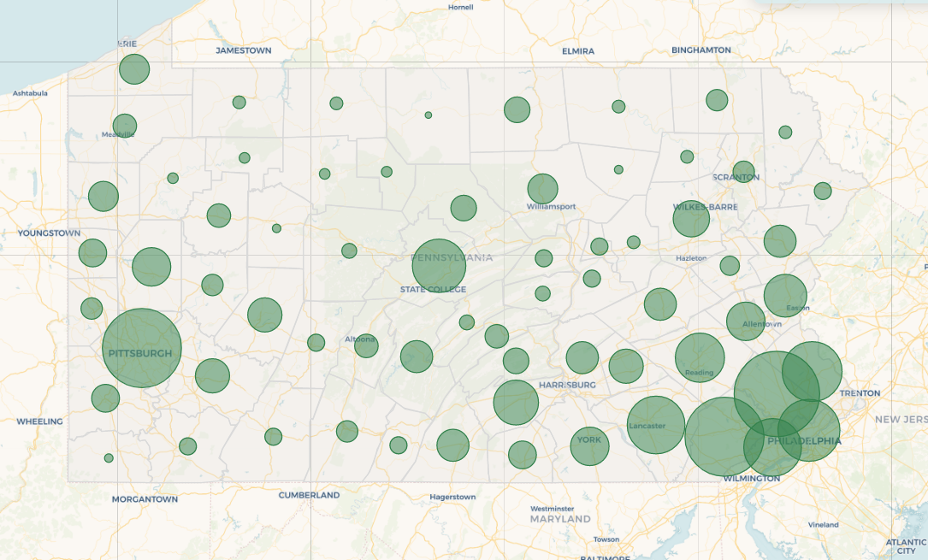Image resolution: width=928 pixels, height=560 pixels.
Task: Click the Wilkes-Barre bubble marker
Action: [x=691, y=218]
